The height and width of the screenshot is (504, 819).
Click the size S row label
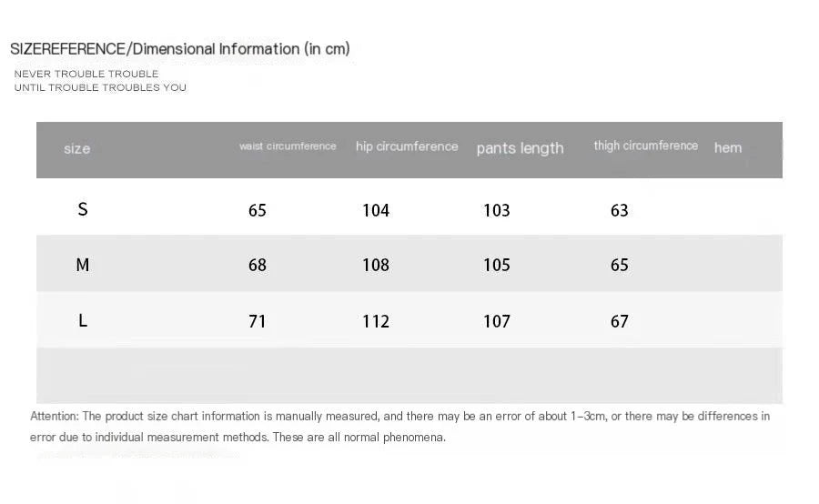(83, 209)
